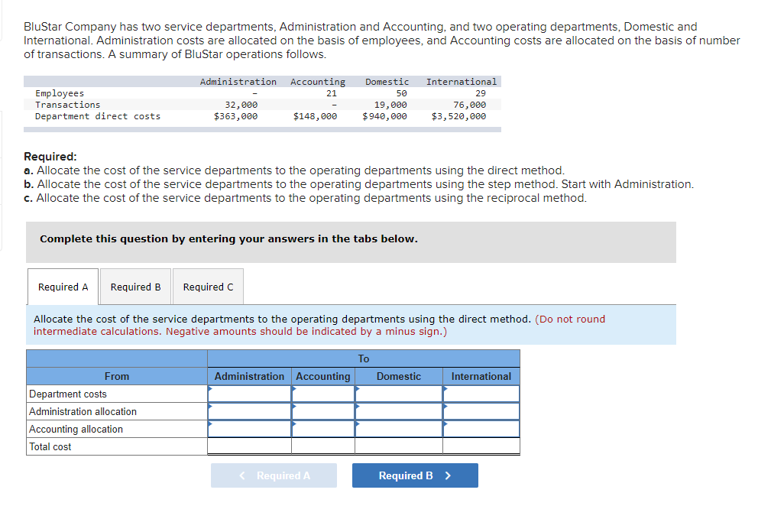This screenshot has height=532, width=771.
Task: Open the Required C tab
Action: (x=208, y=287)
